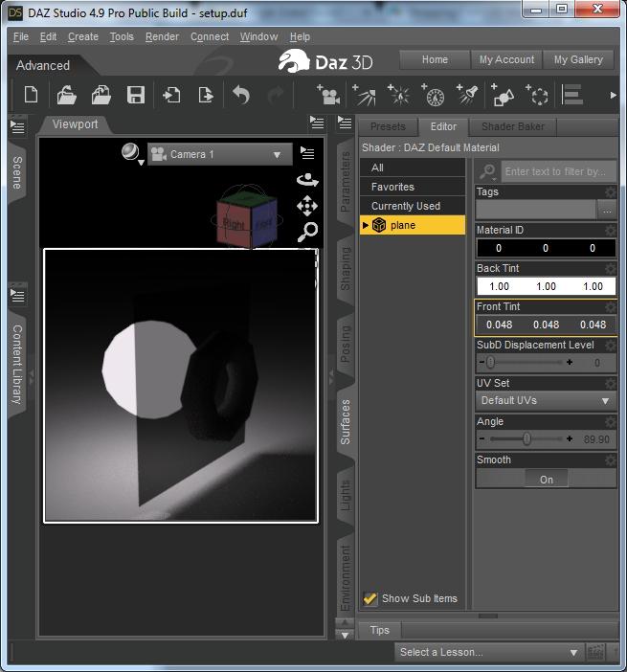Click the Export file icon
Image resolution: width=627 pixels, height=672 pixels.
(x=206, y=95)
